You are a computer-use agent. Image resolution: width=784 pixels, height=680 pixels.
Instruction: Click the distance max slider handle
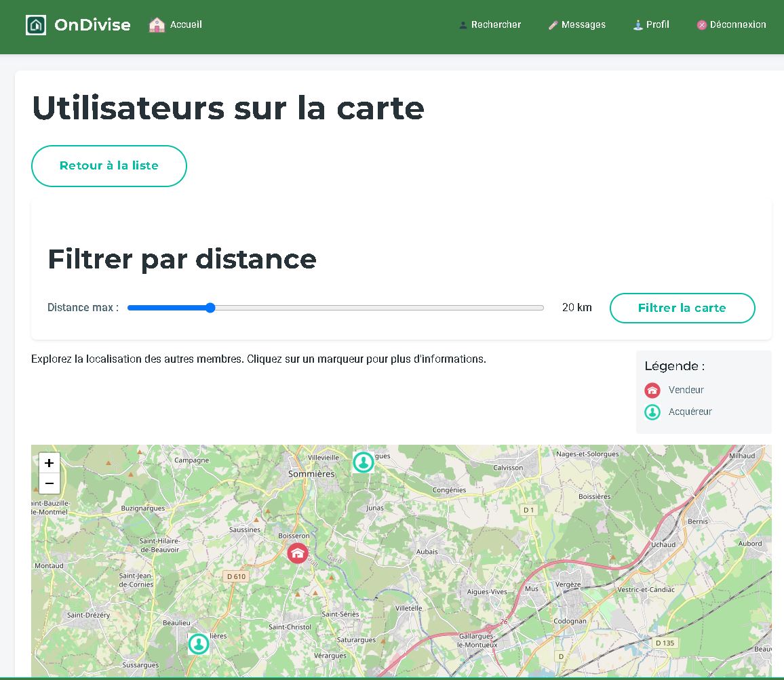tap(210, 308)
